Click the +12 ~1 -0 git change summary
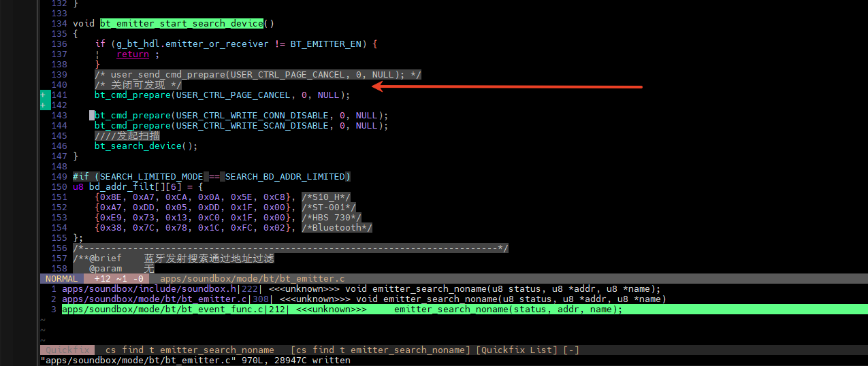Image resolution: width=868 pixels, height=366 pixels. [x=119, y=278]
